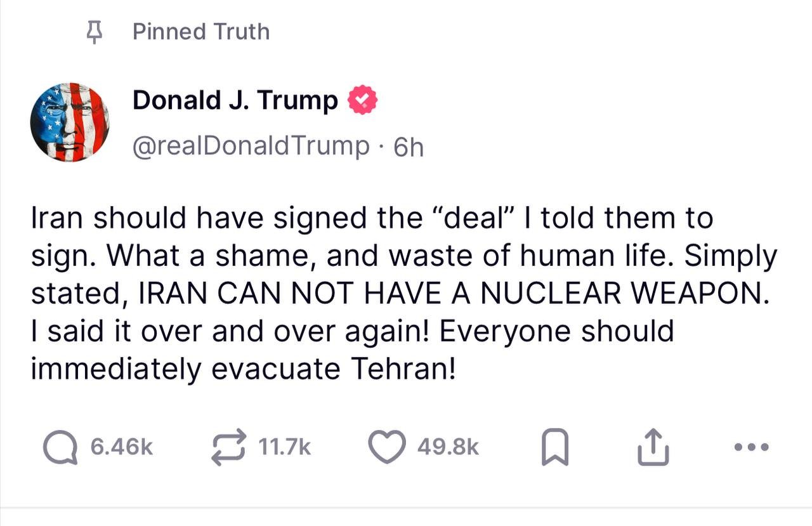Viewport: 812px width, 526px height.
Task: View the 6.46k replies count
Action: click(122, 447)
